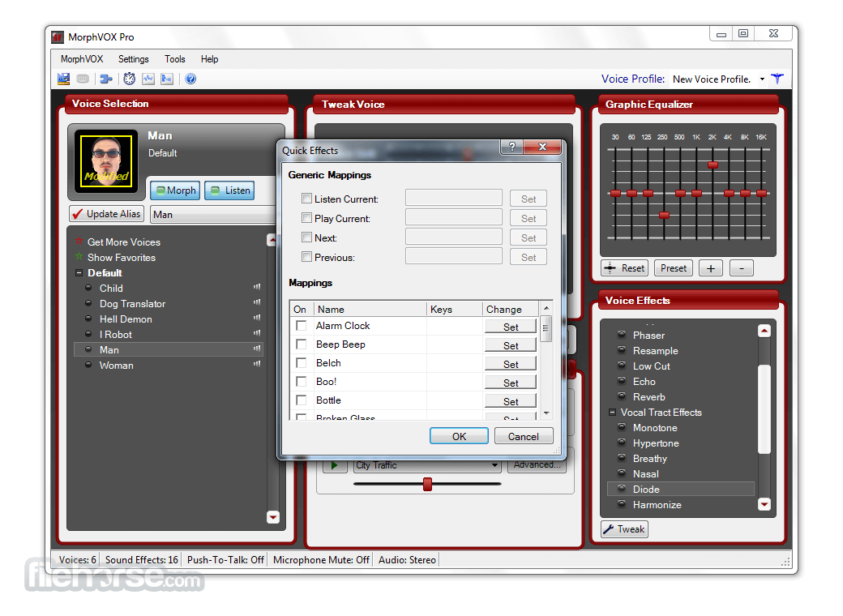Click the voice list red down arrow
The width and height of the screenshot is (843, 616).
coord(273,517)
